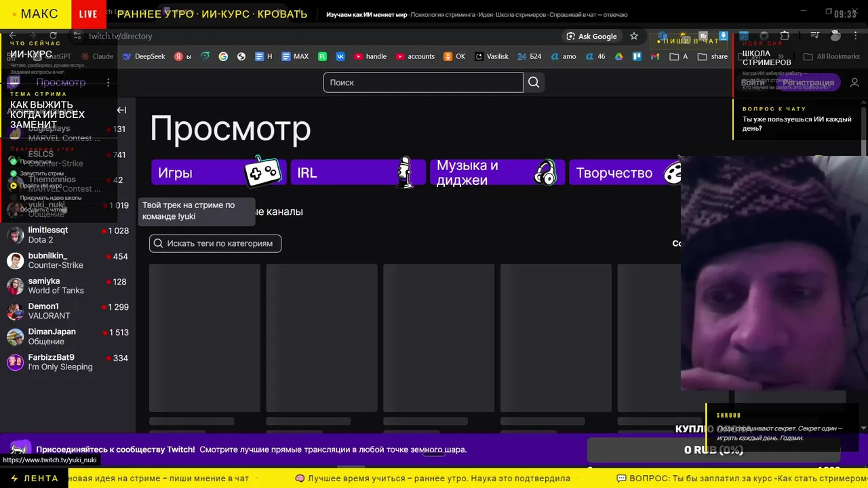Image resolution: width=868 pixels, height=488 pixels.
Task: Open the Б24 bookmark
Action: pos(529,56)
